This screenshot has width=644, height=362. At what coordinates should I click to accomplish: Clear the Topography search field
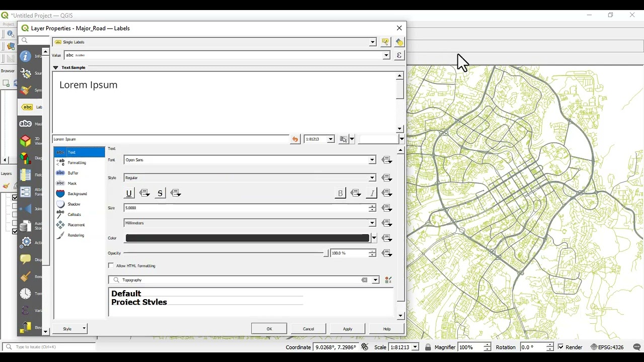pyautogui.click(x=364, y=280)
